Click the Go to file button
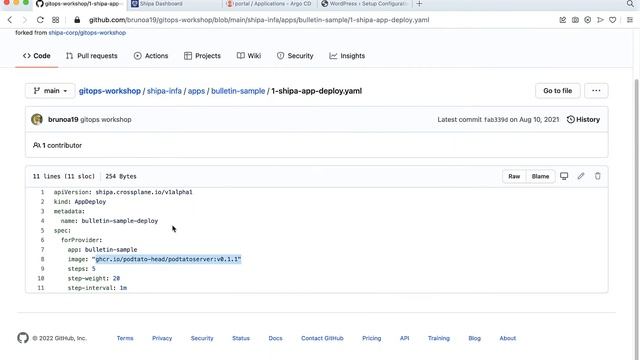The image size is (640, 360). point(558,91)
